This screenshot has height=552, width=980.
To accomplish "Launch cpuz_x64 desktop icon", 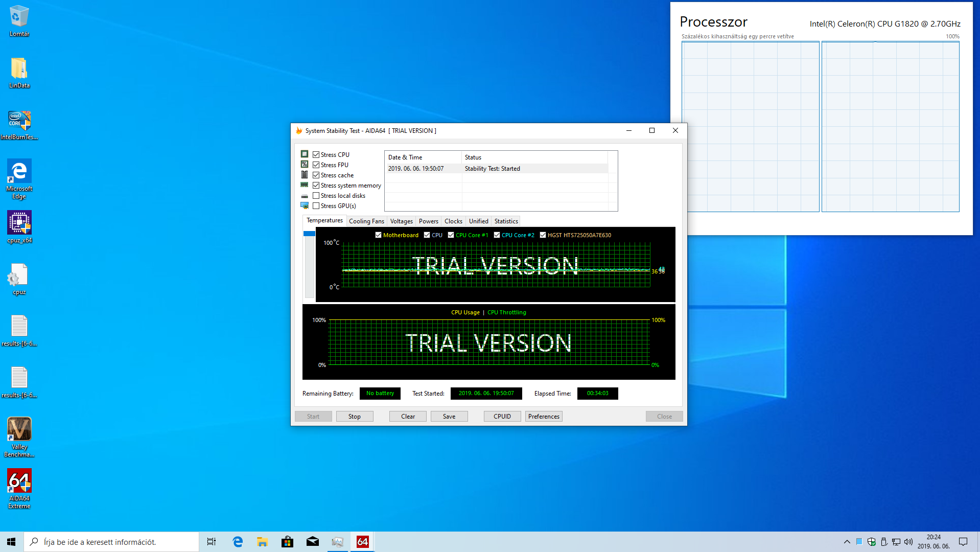I will (x=19, y=227).
